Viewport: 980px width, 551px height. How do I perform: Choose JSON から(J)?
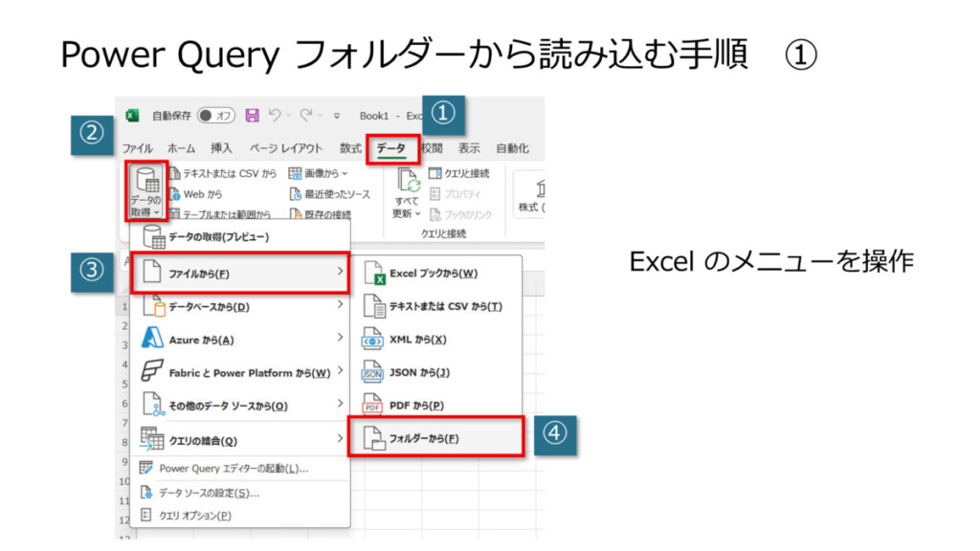[435, 372]
